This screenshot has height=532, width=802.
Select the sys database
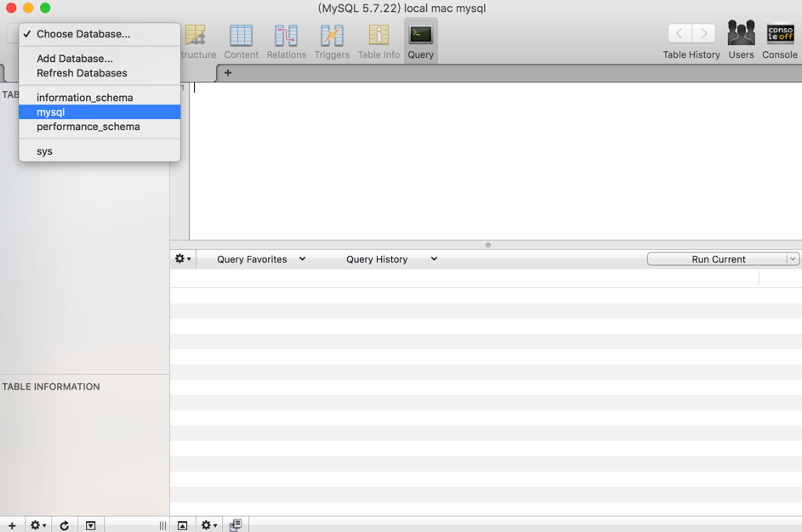(x=100, y=151)
